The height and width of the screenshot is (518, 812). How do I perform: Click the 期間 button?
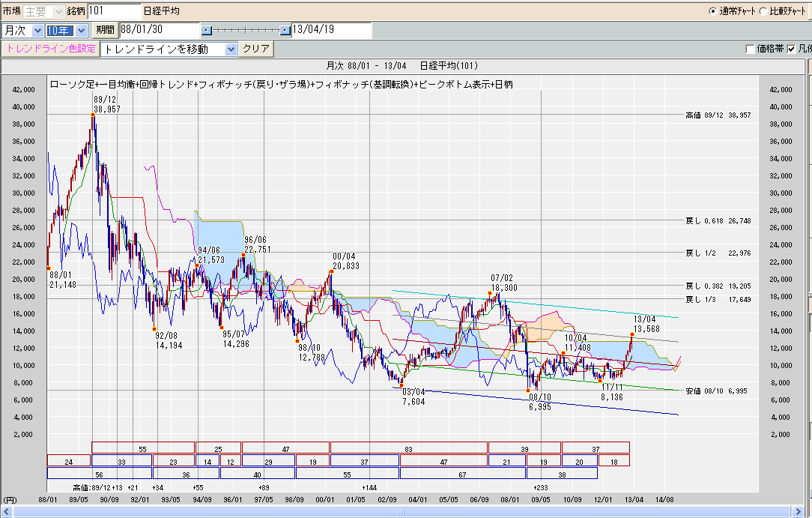[106, 30]
